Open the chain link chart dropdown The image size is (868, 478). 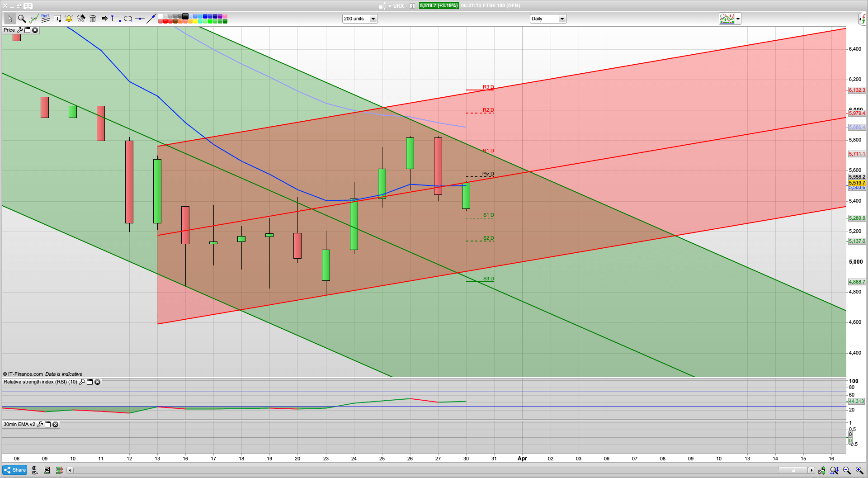tap(34, 470)
